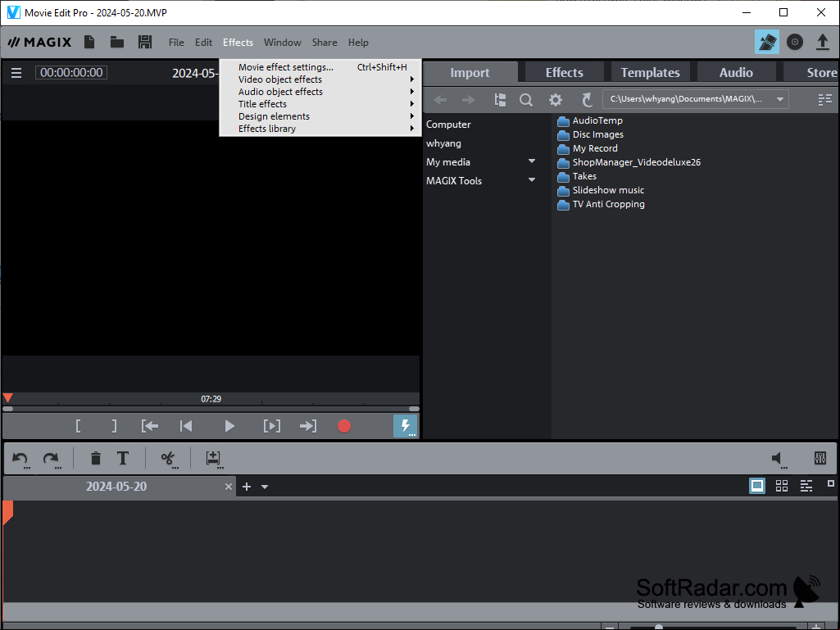Go forward in media browser
The width and height of the screenshot is (840, 630).
[x=468, y=100]
